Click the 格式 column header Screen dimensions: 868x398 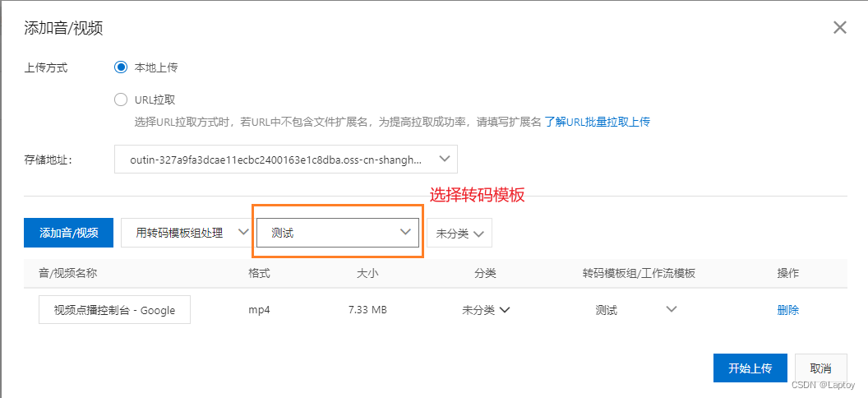[x=259, y=273]
